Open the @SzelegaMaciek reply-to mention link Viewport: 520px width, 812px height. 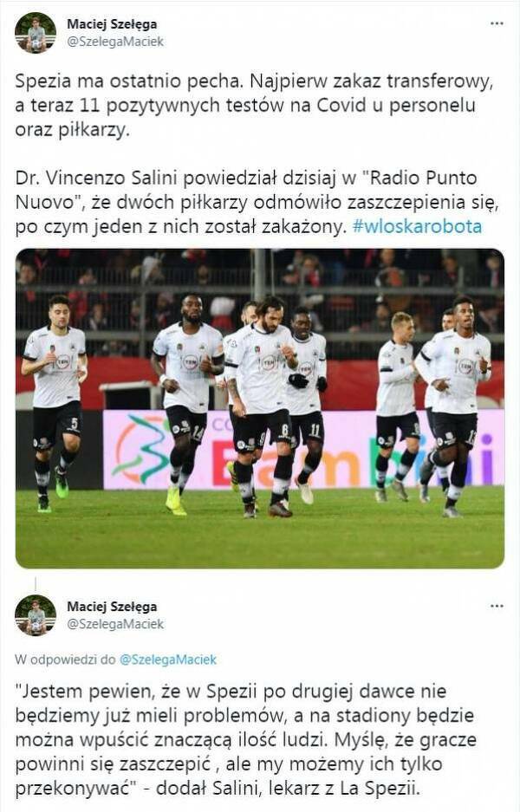(168, 659)
